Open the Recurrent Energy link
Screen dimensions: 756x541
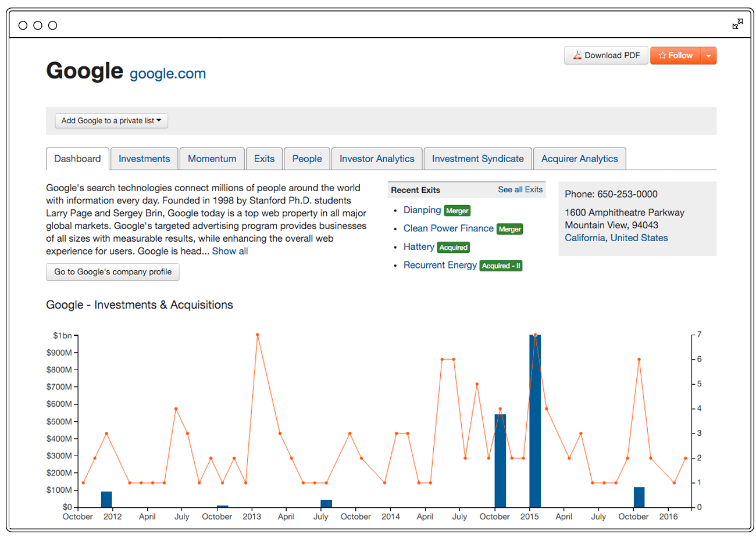[x=440, y=265]
